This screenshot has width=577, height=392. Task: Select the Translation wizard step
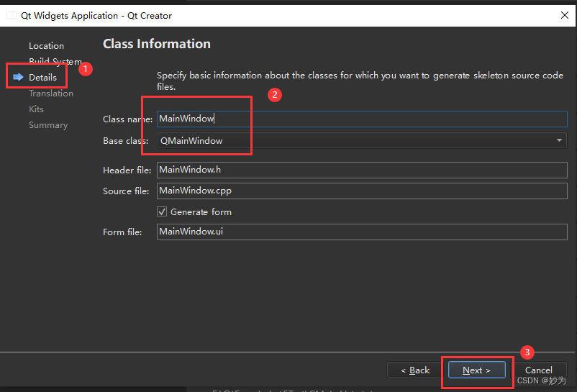(51, 94)
